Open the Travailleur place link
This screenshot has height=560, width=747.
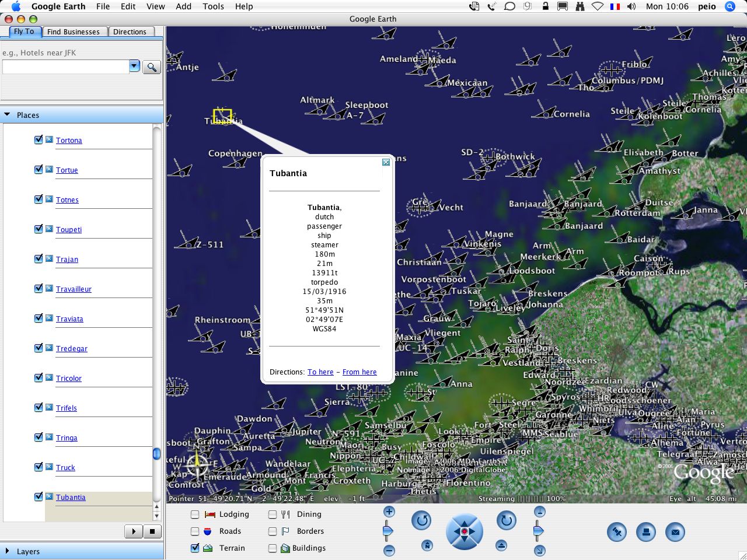coord(74,289)
